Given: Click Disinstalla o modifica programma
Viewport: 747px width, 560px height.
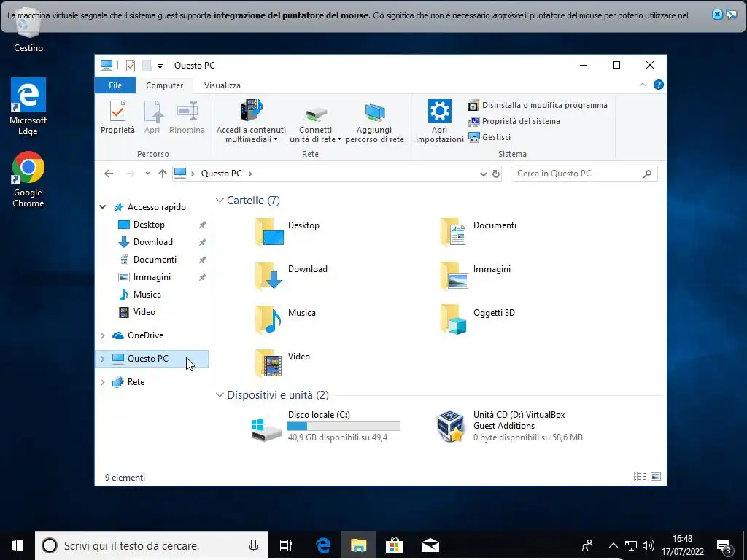Looking at the screenshot, I should click(x=538, y=105).
